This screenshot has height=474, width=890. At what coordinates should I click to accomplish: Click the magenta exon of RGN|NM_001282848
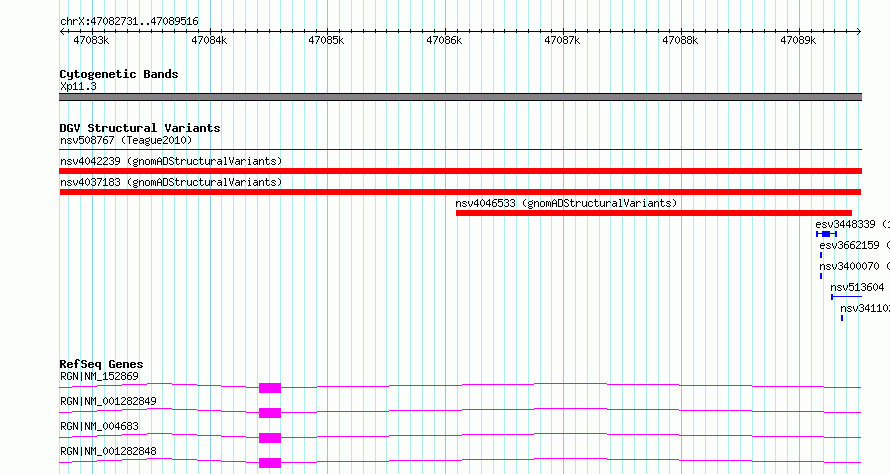(270, 463)
